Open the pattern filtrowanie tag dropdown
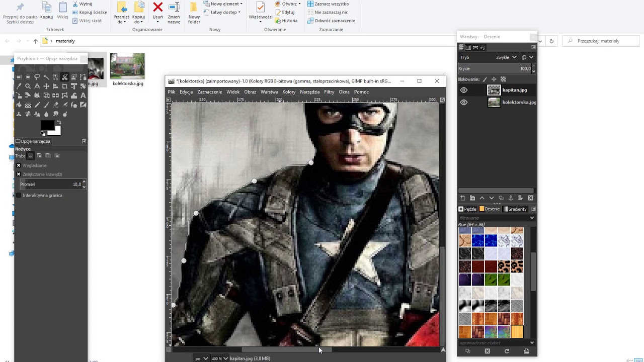Image resolution: width=644 pixels, height=362 pixels. pos(532,218)
